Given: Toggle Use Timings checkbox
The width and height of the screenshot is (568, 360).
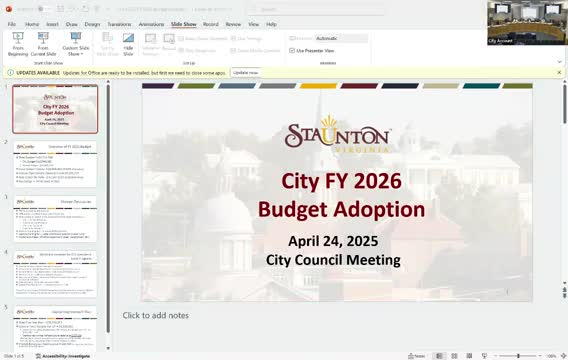Looking at the screenshot, I should point(233,38).
